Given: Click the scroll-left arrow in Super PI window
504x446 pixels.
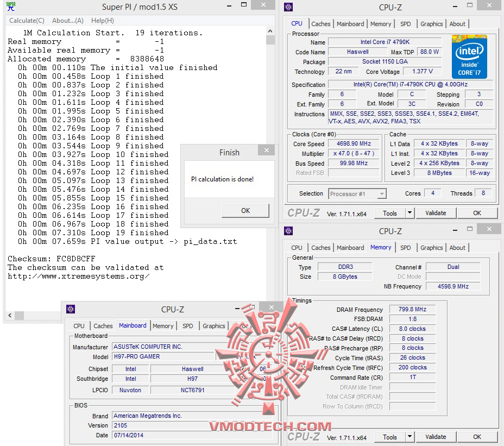Looking at the screenshot, I should point(10,316).
